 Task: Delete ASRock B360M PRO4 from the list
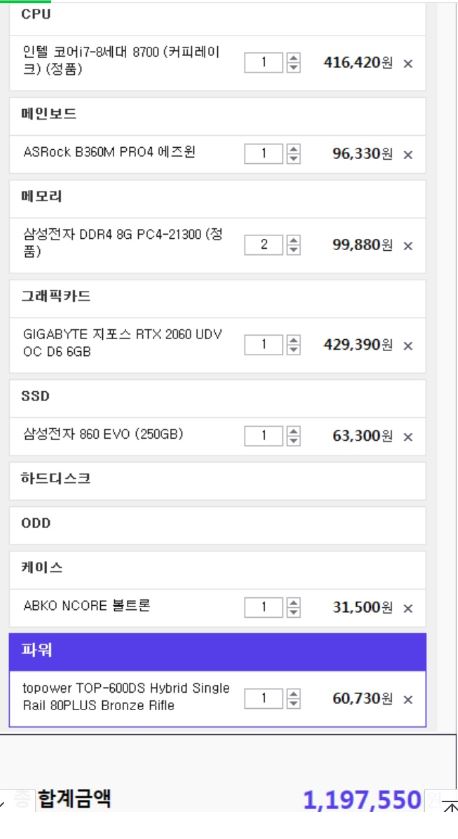(408, 155)
